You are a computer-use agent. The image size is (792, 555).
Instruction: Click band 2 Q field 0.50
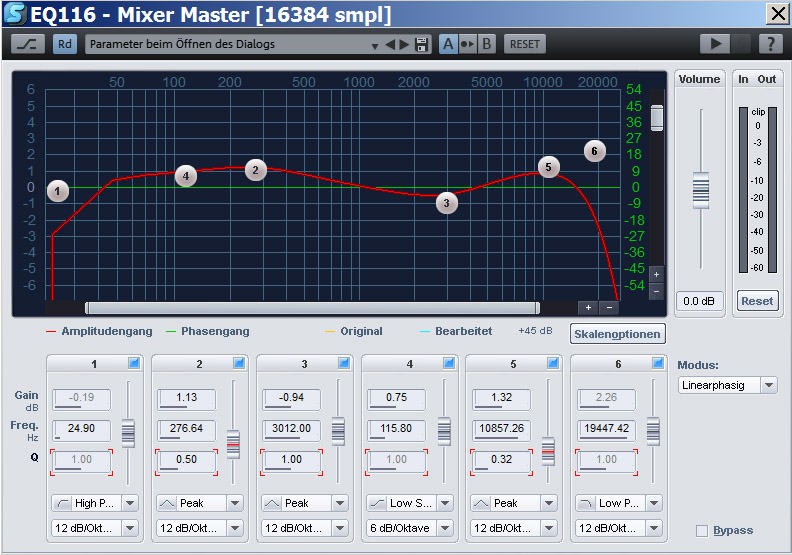[x=186, y=461]
